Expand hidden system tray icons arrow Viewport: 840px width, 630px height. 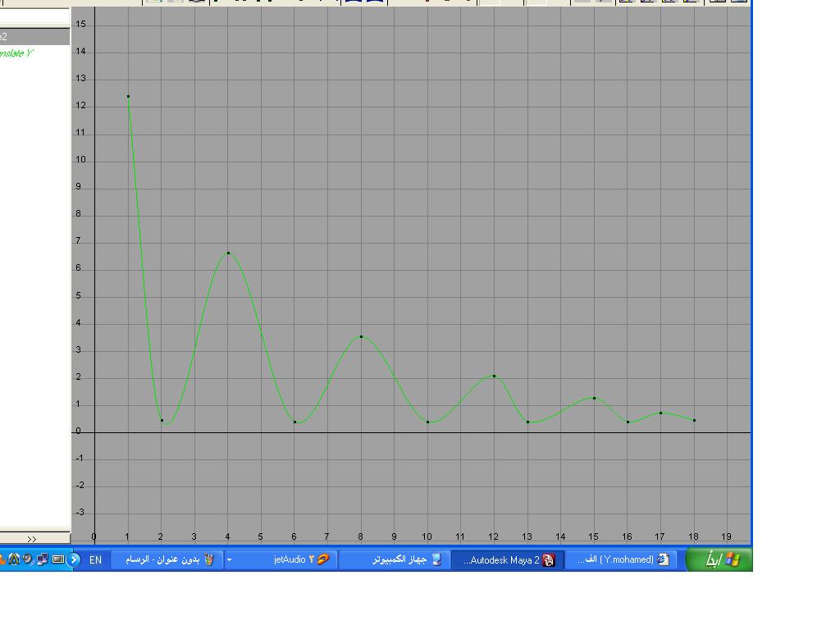pos(74,559)
